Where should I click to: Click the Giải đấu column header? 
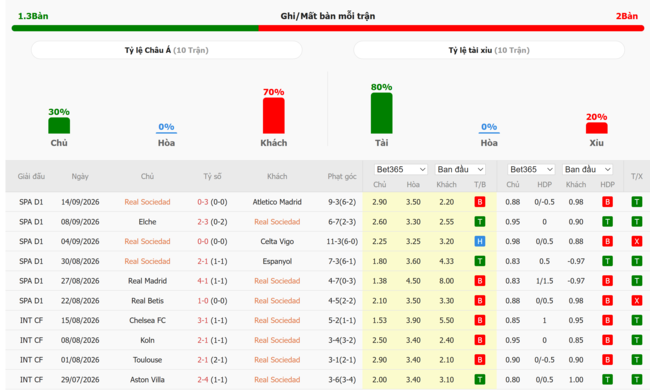click(x=31, y=176)
